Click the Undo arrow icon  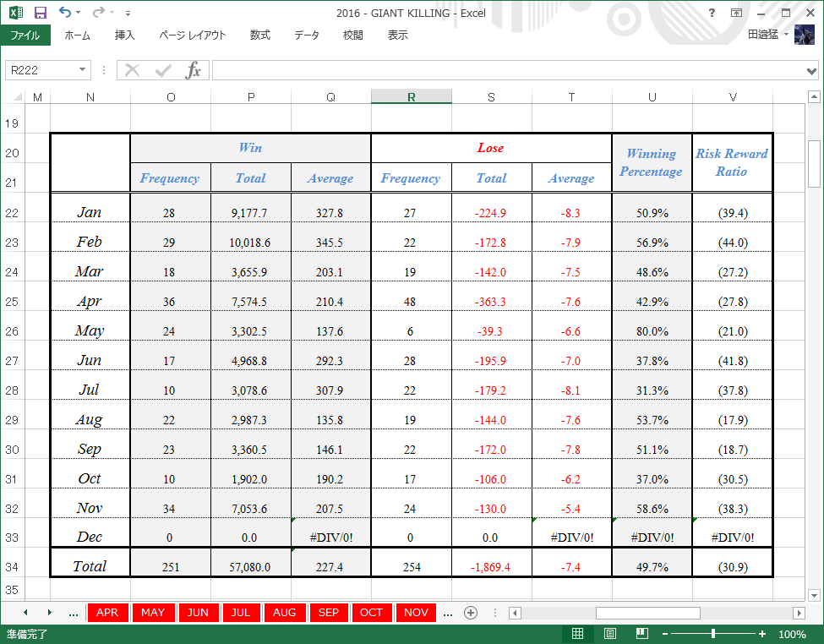64,12
